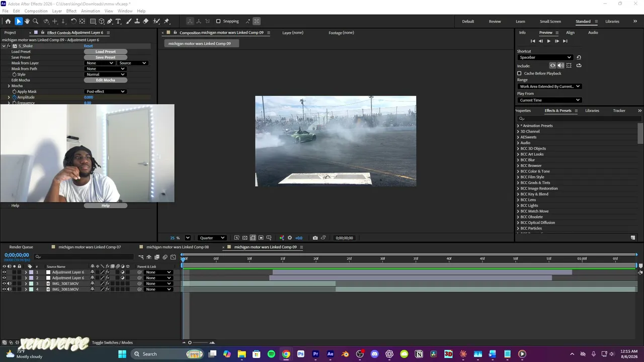The width and height of the screenshot is (644, 362).
Task: Click the Load Preset button
Action: 105,51
